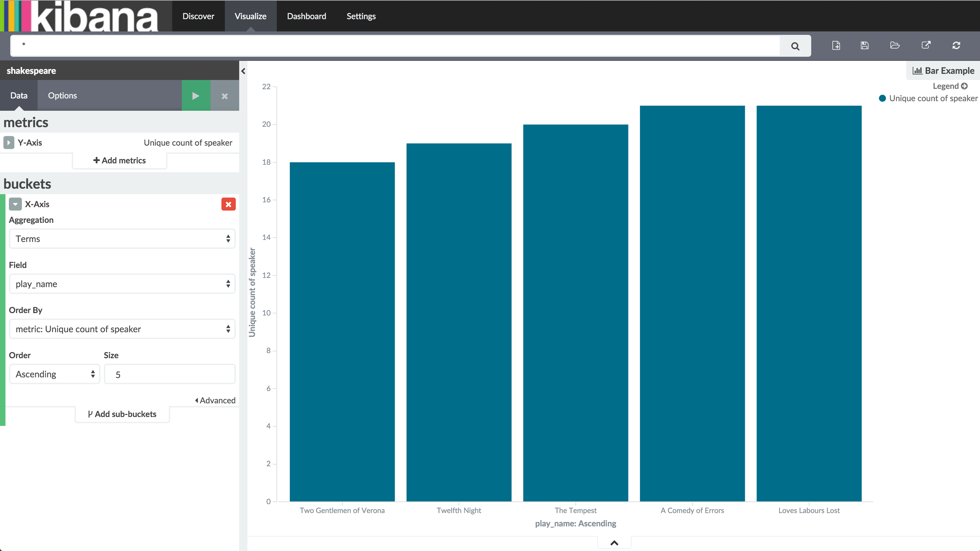Discard changes using the gray X button
Viewport: 980px width, 551px height.
coord(224,95)
